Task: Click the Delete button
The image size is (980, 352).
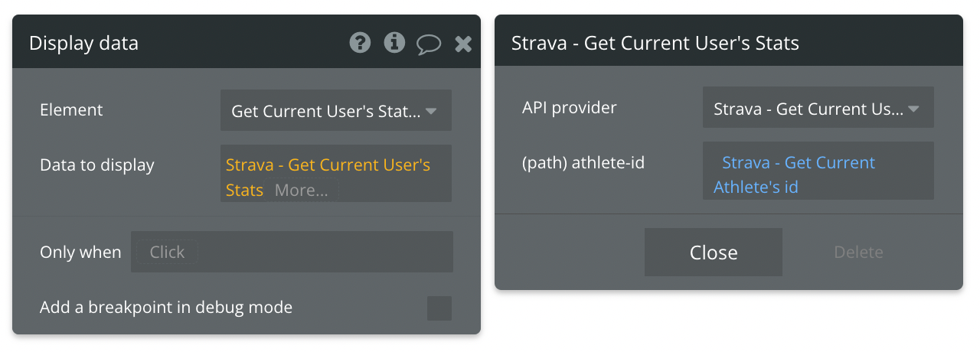Action: 858,253
